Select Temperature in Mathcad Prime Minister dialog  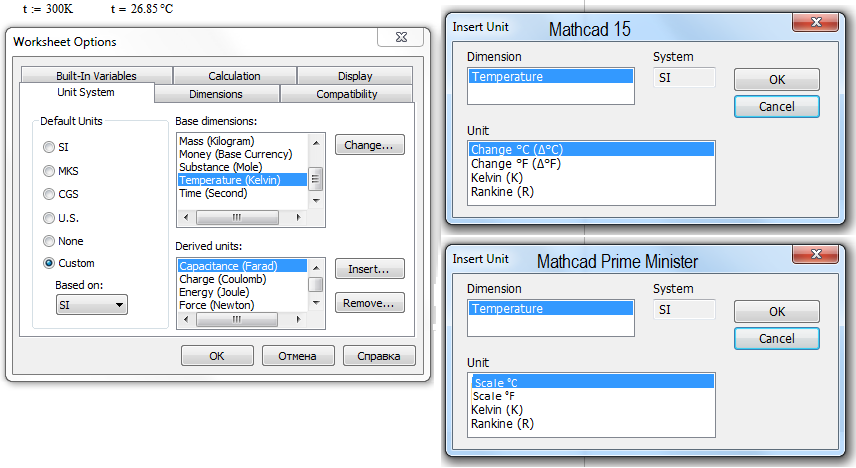551,309
